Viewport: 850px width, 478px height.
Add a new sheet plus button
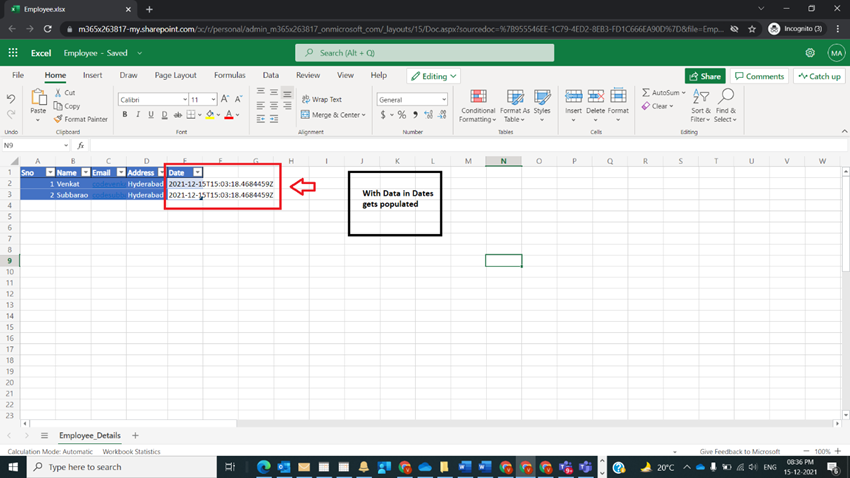click(136, 435)
